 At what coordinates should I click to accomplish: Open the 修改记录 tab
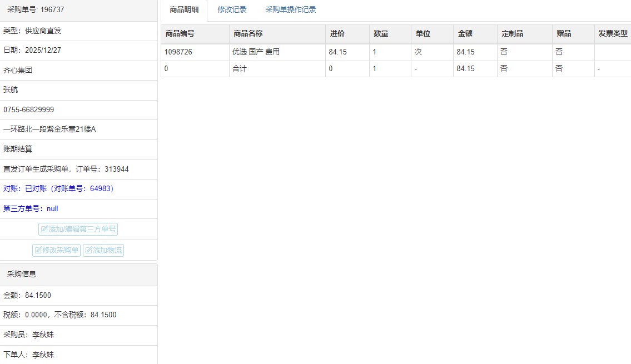[232, 10]
